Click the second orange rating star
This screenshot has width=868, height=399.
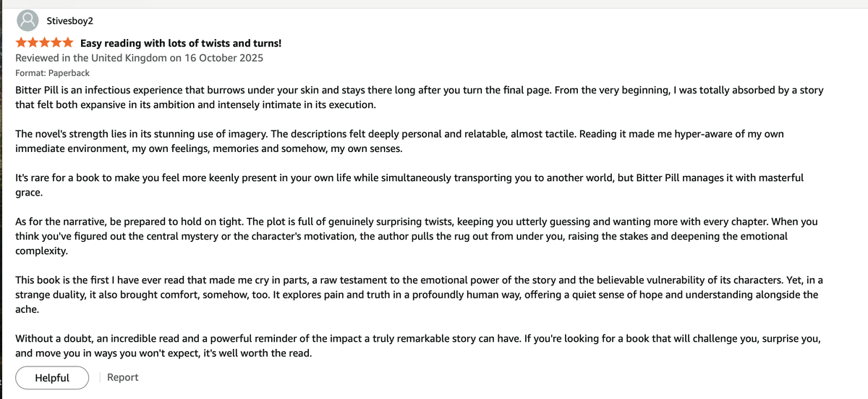tap(33, 43)
